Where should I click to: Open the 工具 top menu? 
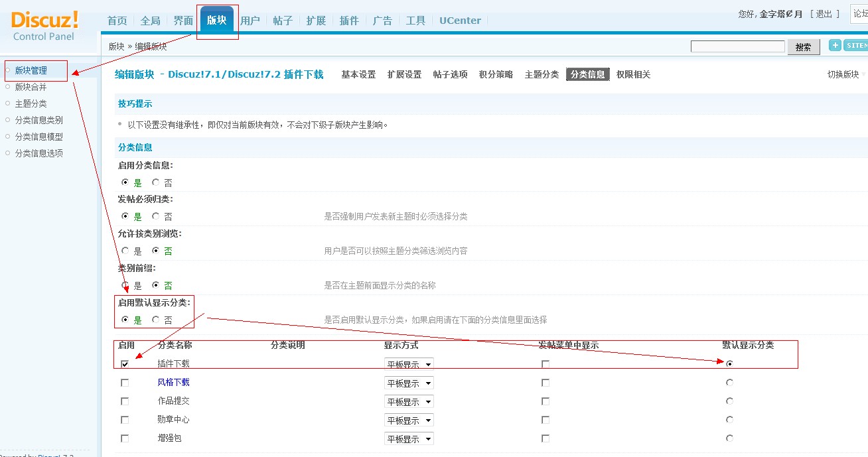[416, 21]
